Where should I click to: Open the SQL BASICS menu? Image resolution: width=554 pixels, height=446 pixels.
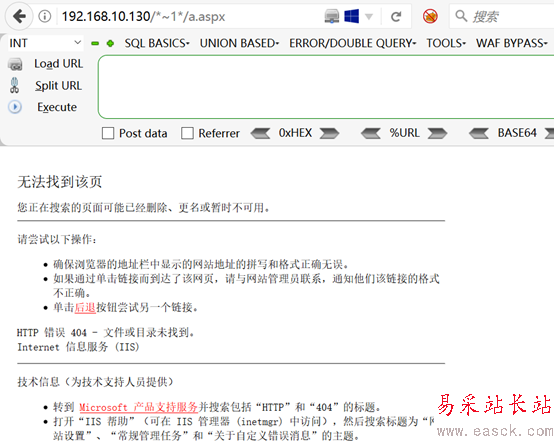pyautogui.click(x=157, y=43)
